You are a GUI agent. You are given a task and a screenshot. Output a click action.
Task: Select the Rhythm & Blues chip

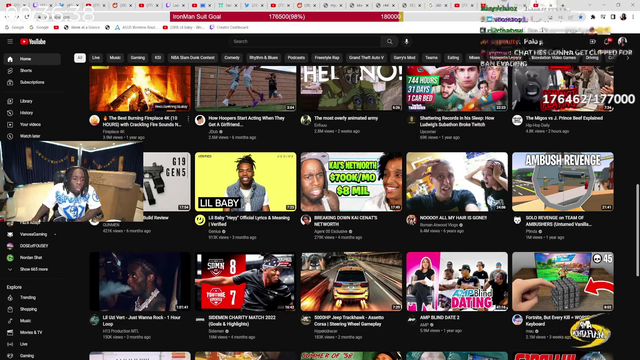pyautogui.click(x=264, y=58)
